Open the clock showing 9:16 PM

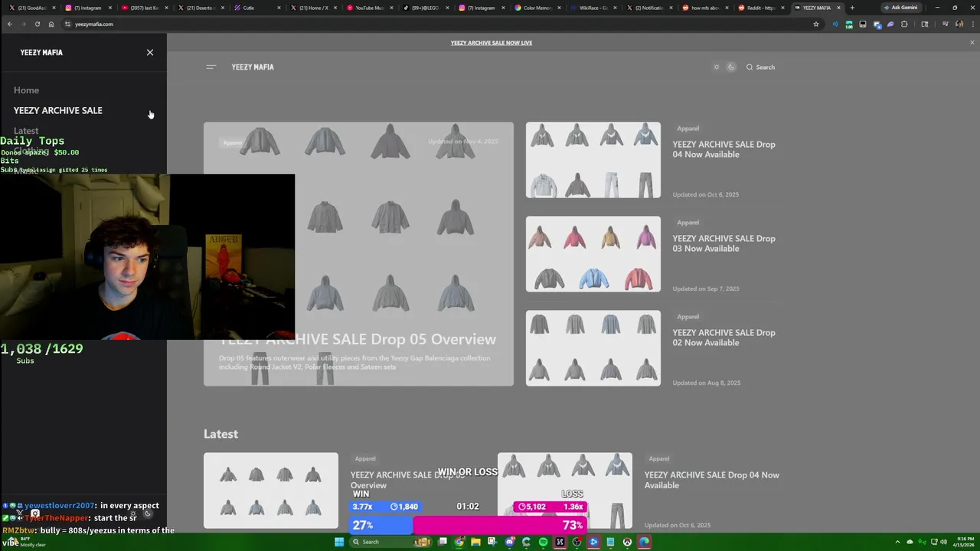pyautogui.click(x=964, y=542)
